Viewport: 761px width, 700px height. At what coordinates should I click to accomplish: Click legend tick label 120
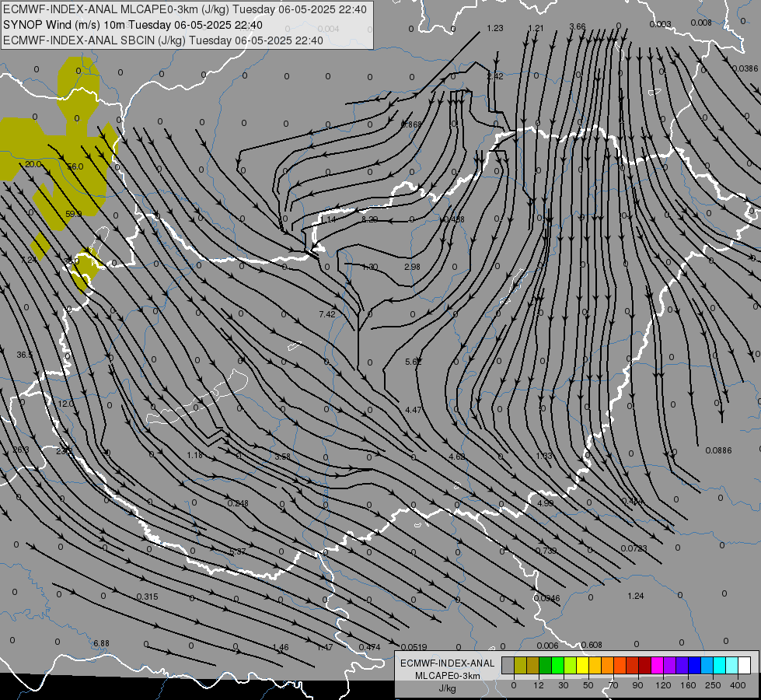click(x=663, y=685)
